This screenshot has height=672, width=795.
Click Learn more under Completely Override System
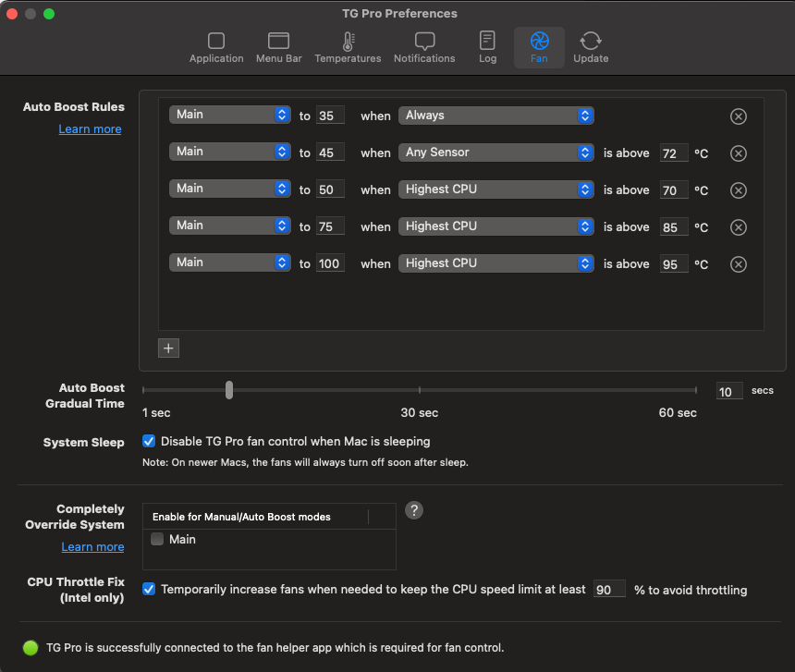tap(92, 547)
